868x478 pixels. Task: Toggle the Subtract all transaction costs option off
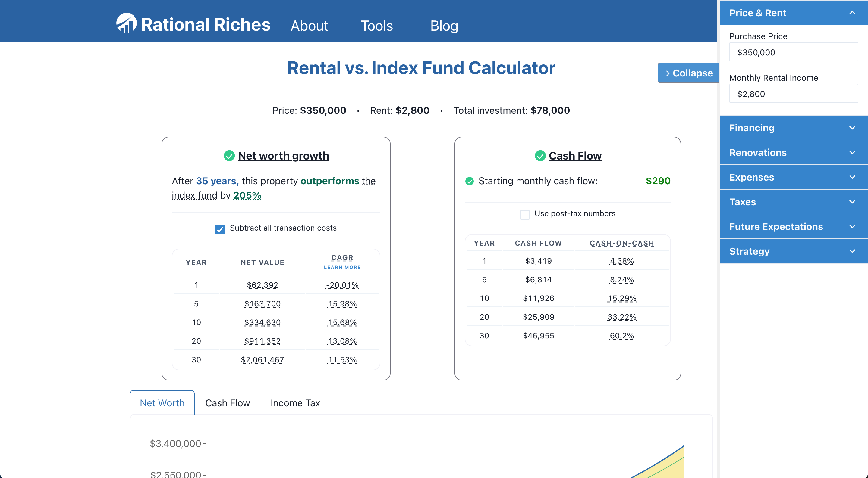tap(220, 229)
